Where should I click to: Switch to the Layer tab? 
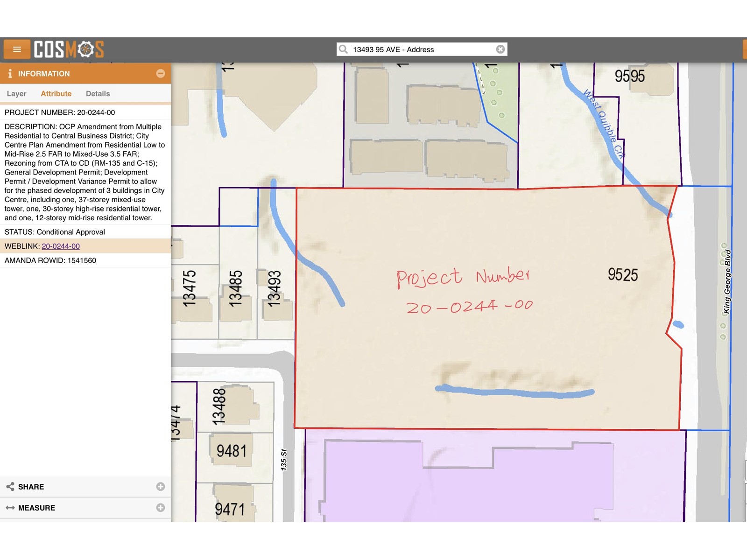pyautogui.click(x=16, y=94)
